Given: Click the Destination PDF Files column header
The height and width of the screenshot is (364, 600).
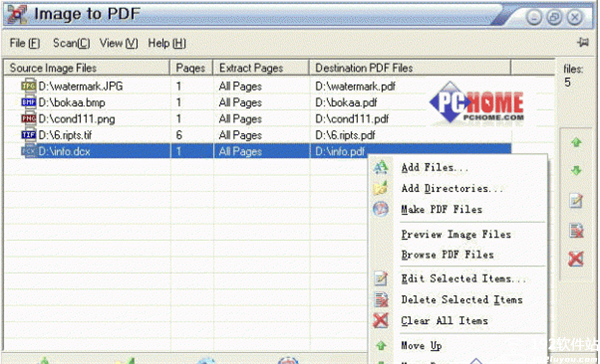Looking at the screenshot, I should pyautogui.click(x=410, y=68).
